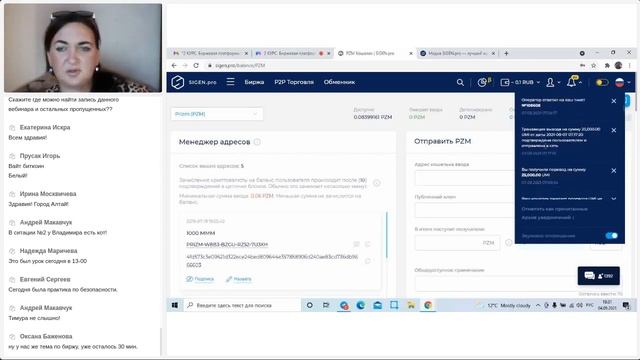
Task: Click info icon beside PZM amount field
Action: point(509,242)
